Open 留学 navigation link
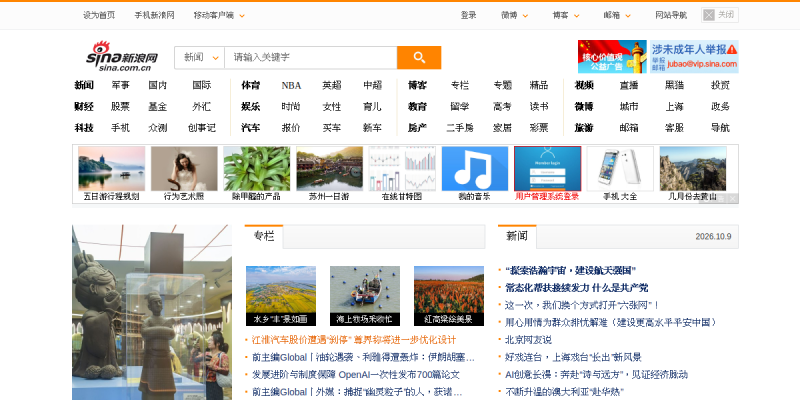Image resolution: width=800 pixels, height=400 pixels. click(x=460, y=107)
